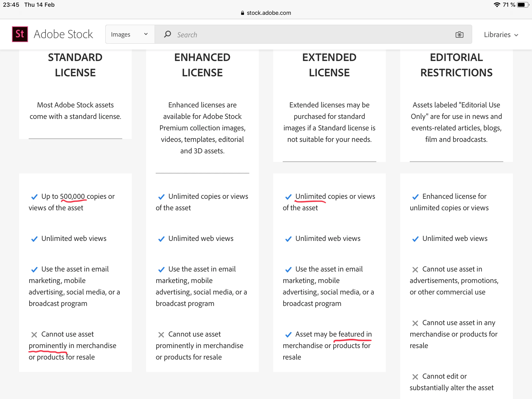Click X icon in Enhanced License merchandise row
This screenshot has width=532, height=399.
(161, 335)
